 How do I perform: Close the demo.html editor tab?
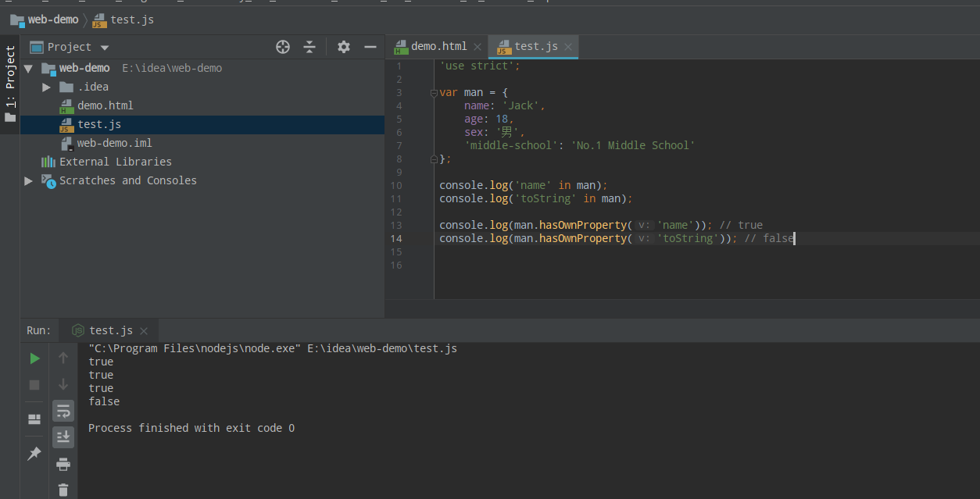pos(477,47)
